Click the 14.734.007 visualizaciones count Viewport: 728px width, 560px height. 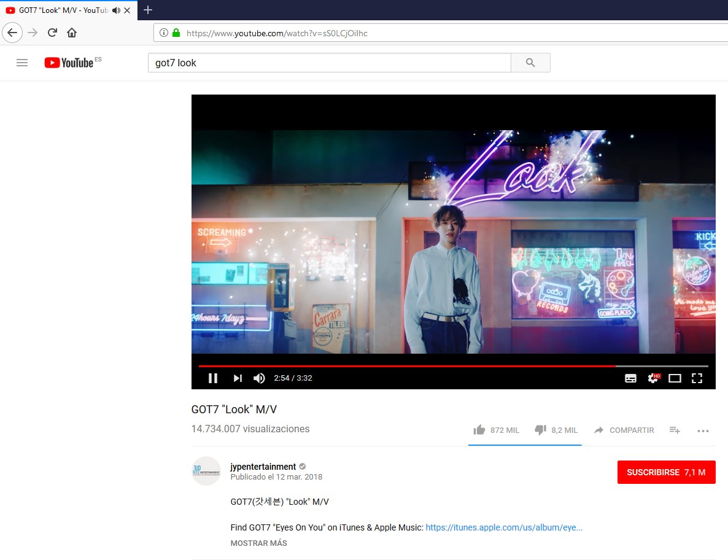(250, 429)
